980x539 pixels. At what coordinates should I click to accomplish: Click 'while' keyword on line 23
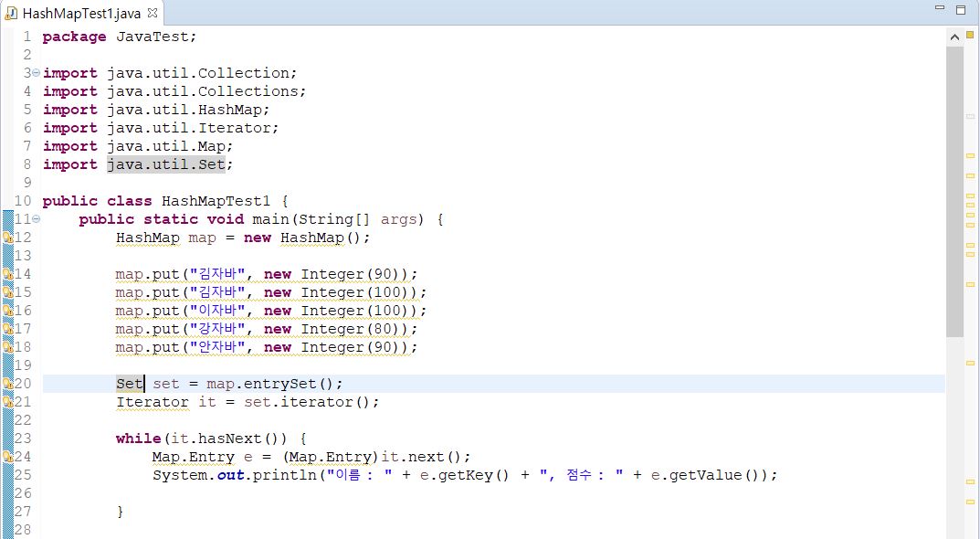[x=138, y=439]
